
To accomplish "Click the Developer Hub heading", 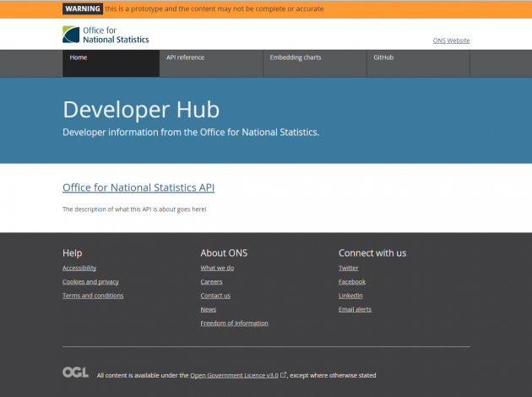I will pos(141,110).
